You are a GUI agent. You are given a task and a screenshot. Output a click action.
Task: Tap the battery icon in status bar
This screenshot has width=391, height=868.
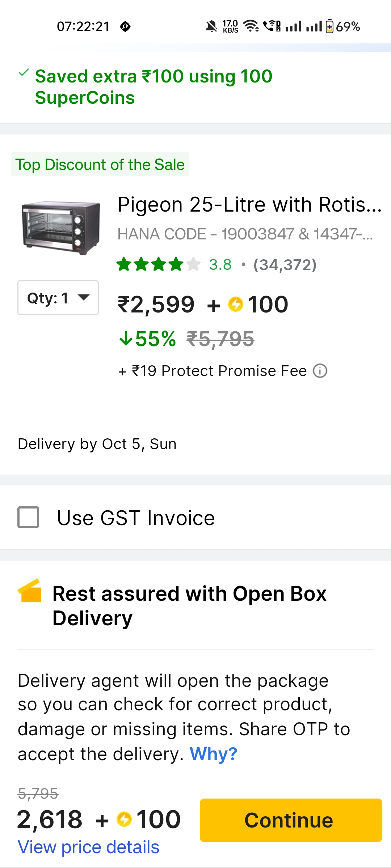(329, 26)
